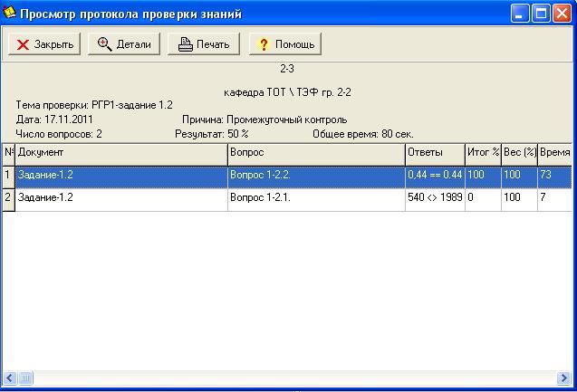This screenshot has width=577, height=392.
Task: Click the Вопрос column header
Action: click(x=316, y=155)
